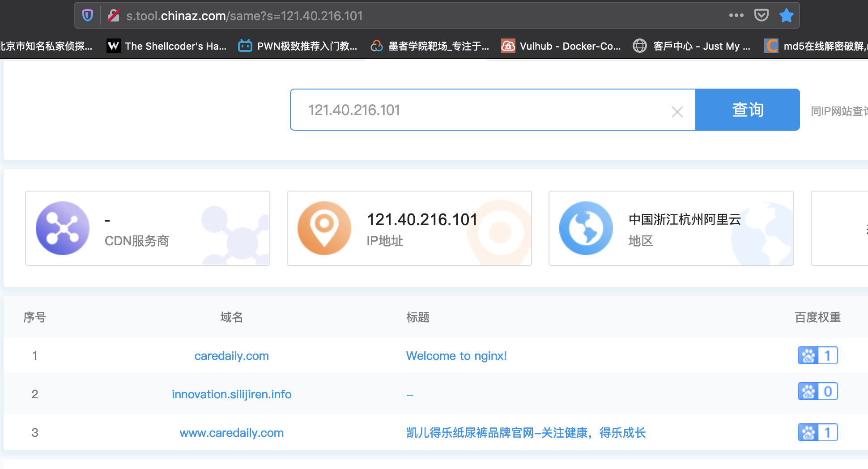Image resolution: width=868 pixels, height=469 pixels.
Task: Open the 凯儿得乐纸尿裤品牌官网 title link
Action: 526,433
